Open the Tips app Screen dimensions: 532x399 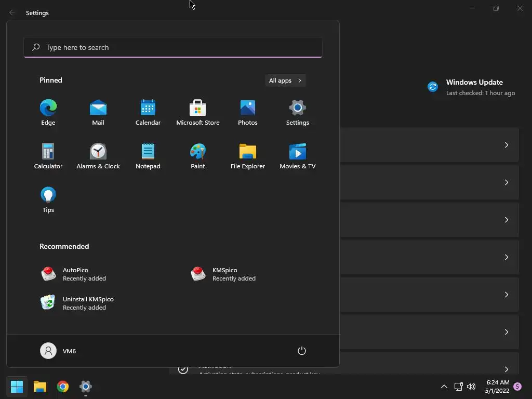coord(48,200)
